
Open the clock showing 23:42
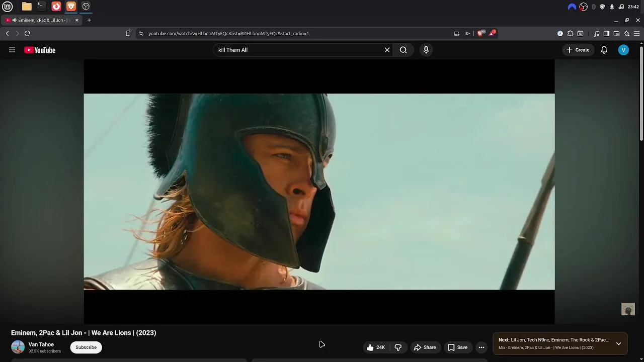coord(633,7)
